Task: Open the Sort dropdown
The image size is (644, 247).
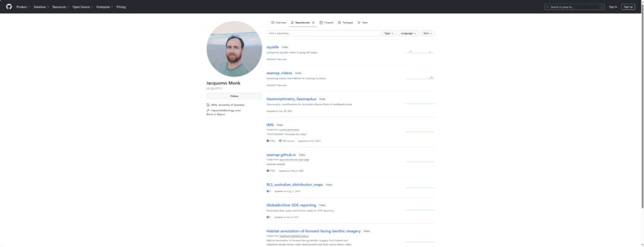Action: [428, 33]
